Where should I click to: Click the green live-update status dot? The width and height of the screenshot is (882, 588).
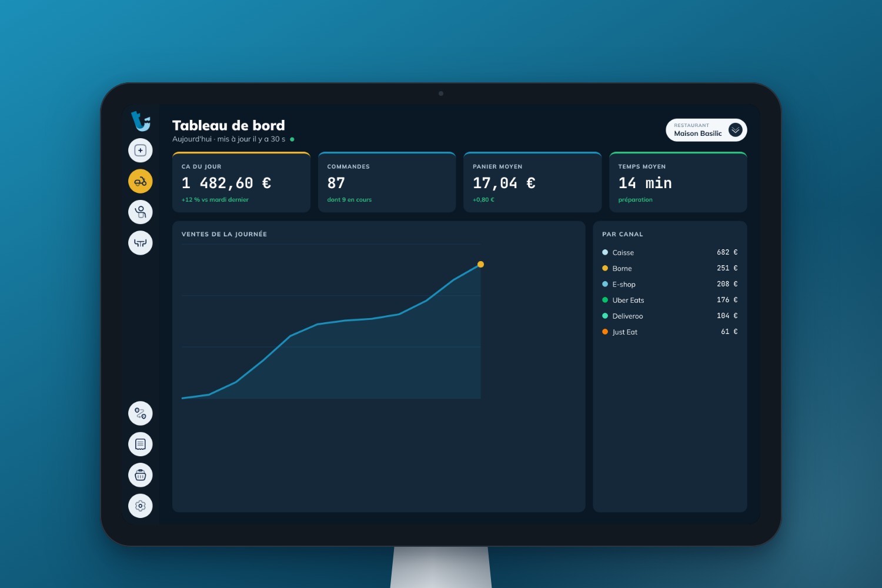pos(292,139)
